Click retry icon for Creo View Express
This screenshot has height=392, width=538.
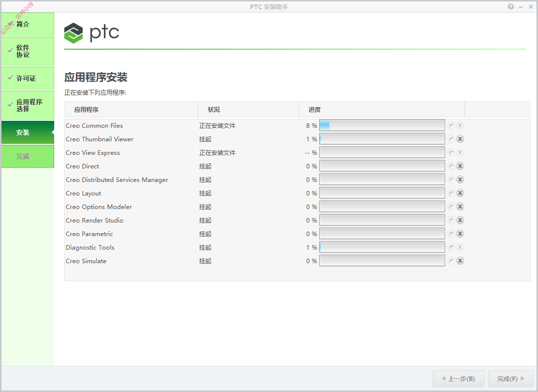coord(451,152)
